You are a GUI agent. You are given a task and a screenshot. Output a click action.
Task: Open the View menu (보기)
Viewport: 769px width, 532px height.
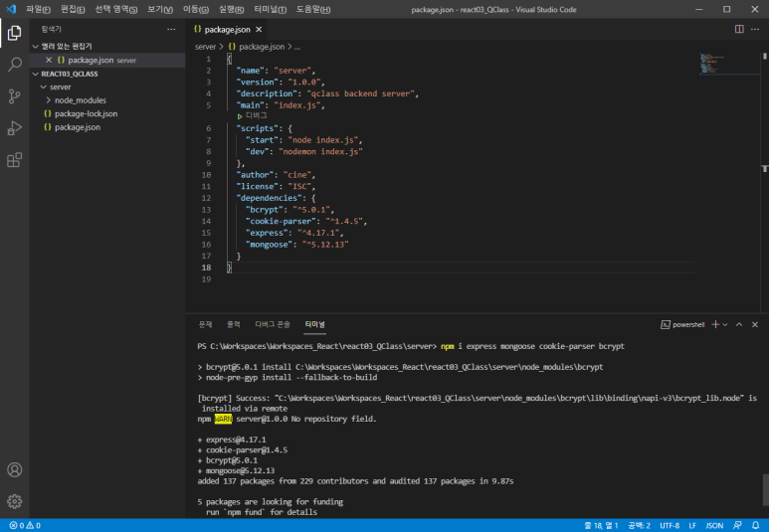coord(160,9)
